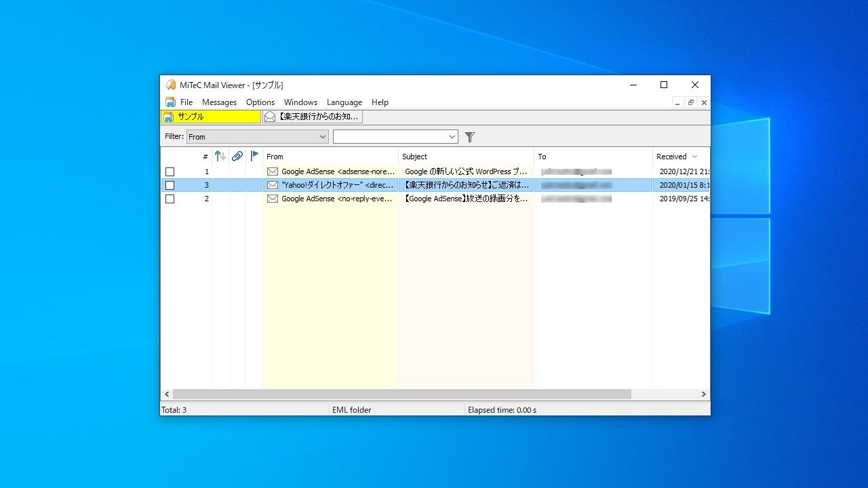The height and width of the screenshot is (488, 868).
Task: Click the envelope icon on the Yahoo! message row
Action: click(x=273, y=185)
